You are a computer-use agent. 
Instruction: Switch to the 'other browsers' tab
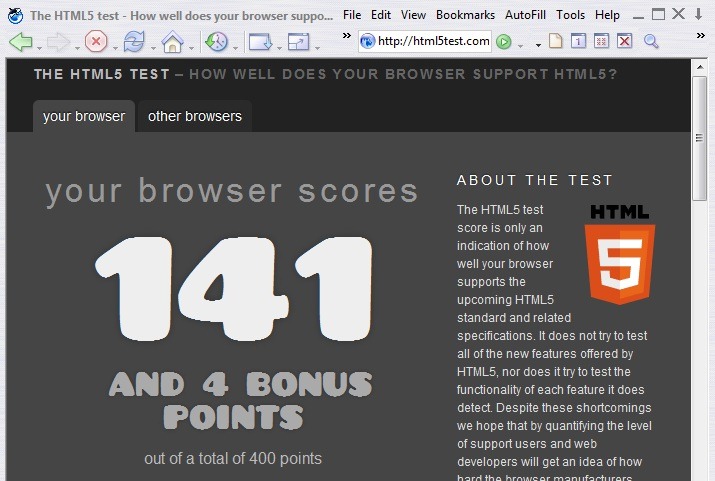(195, 116)
